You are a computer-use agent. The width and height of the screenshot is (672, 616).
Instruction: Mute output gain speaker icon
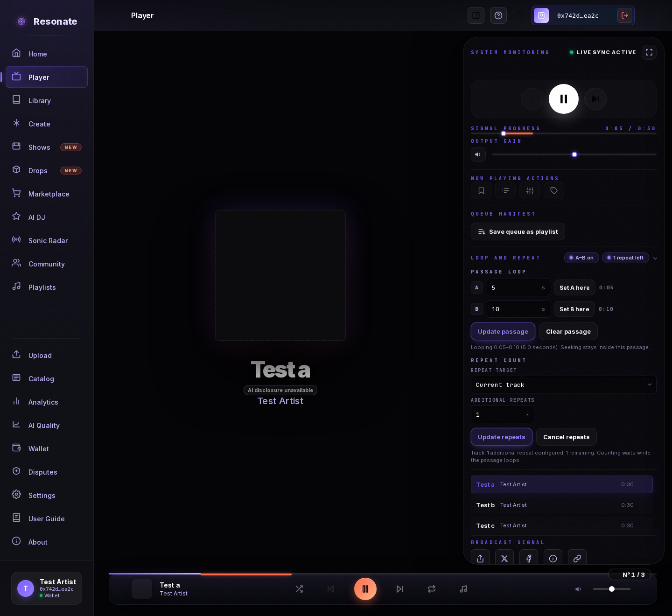coord(478,154)
